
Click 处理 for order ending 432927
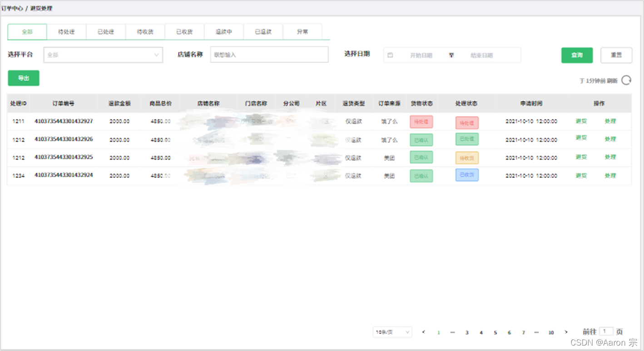(x=610, y=121)
